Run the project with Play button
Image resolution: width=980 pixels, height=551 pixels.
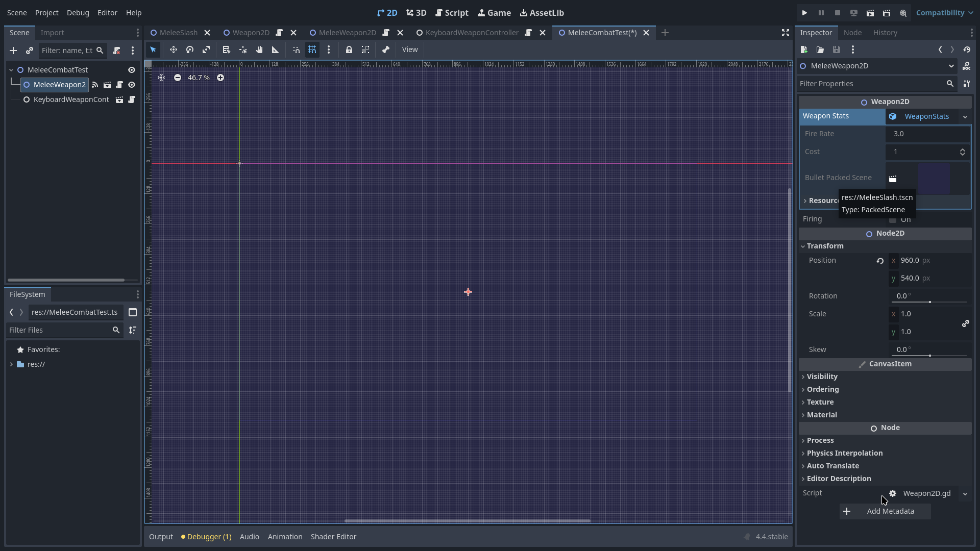click(x=804, y=13)
